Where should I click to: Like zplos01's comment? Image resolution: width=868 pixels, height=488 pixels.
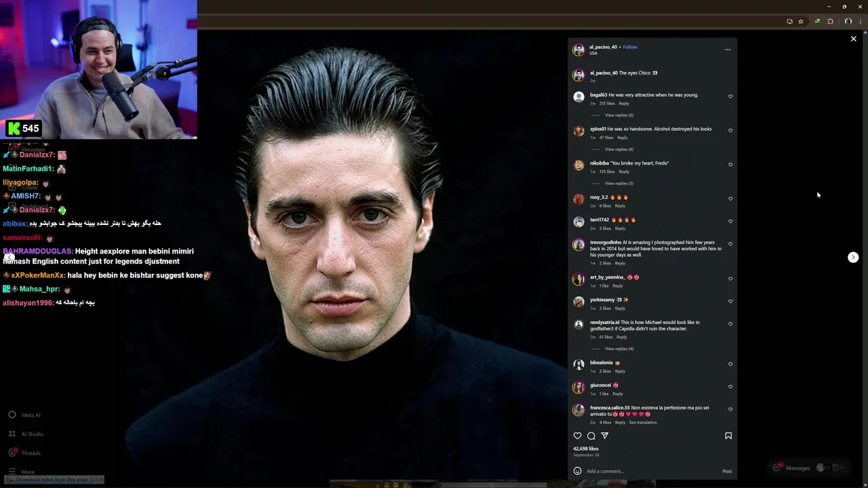(x=730, y=130)
